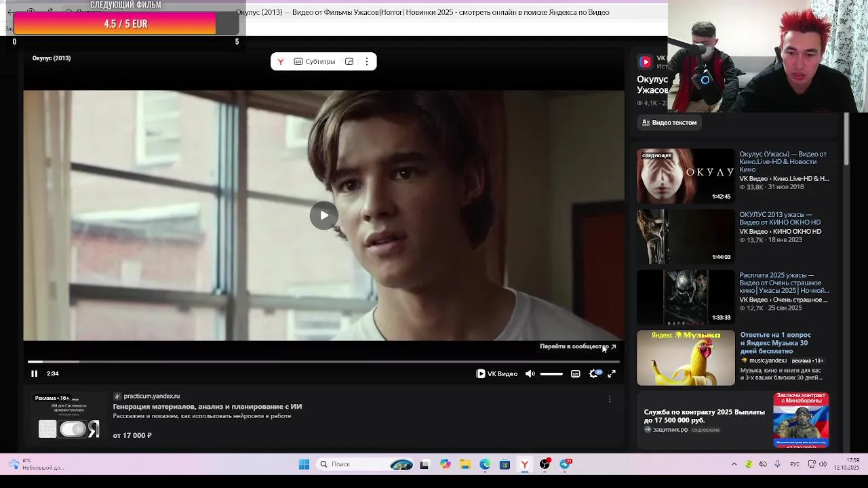Image resolution: width=868 pixels, height=488 pixels.
Task: Click the от 17 000 ₽ price text
Action: coord(132,435)
